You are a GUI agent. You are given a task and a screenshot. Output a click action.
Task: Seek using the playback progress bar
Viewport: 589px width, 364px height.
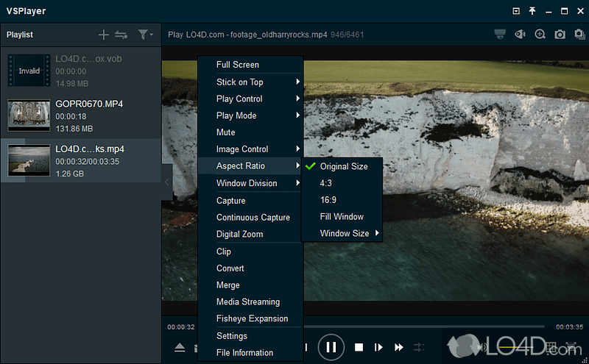click(424, 326)
